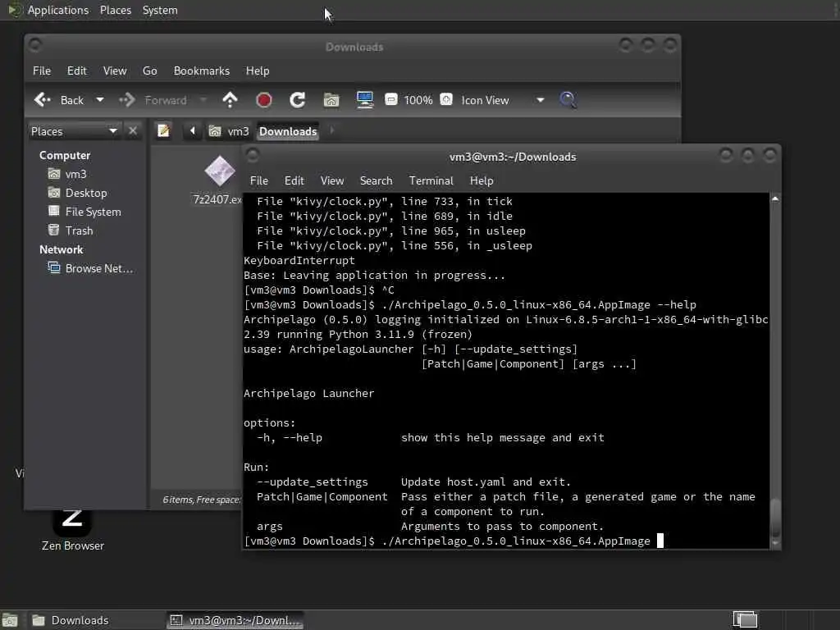
Task: Close the Places side pane
Action: [x=133, y=130]
